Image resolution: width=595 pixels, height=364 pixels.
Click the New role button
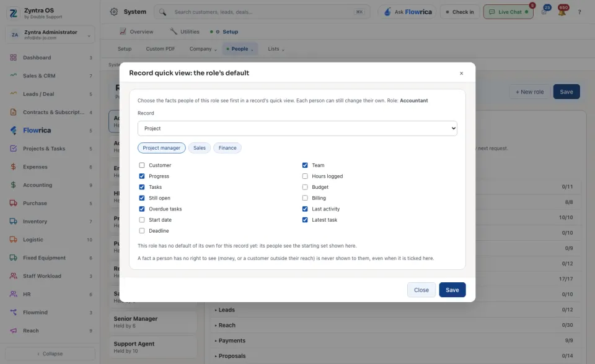[x=529, y=92]
